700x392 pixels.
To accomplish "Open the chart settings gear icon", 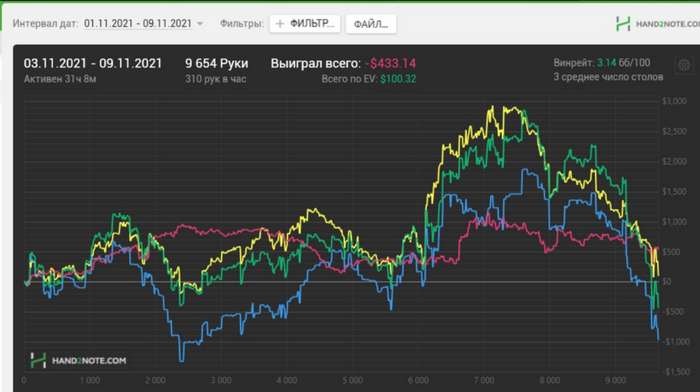I will (x=683, y=66).
